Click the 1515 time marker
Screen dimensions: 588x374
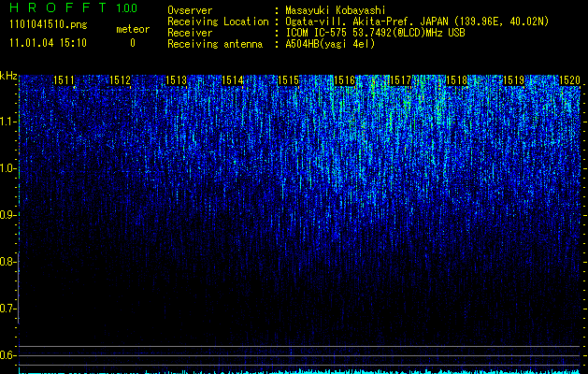pyautogui.click(x=288, y=79)
